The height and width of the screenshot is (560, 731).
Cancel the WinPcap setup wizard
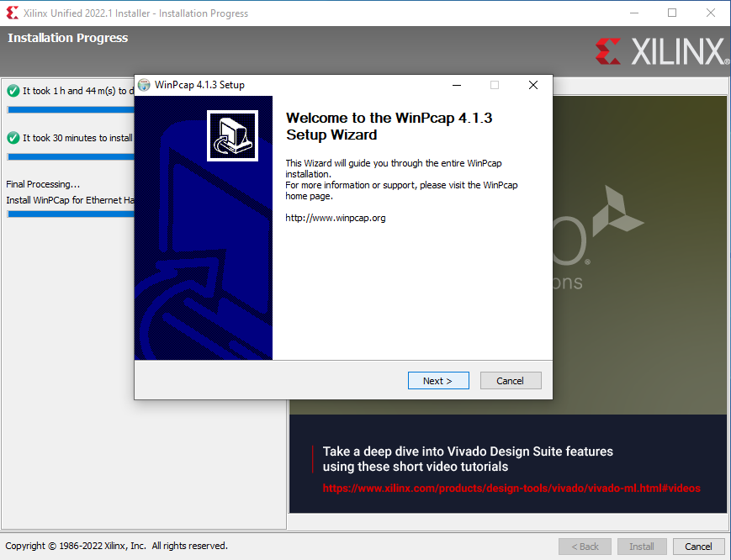(511, 381)
